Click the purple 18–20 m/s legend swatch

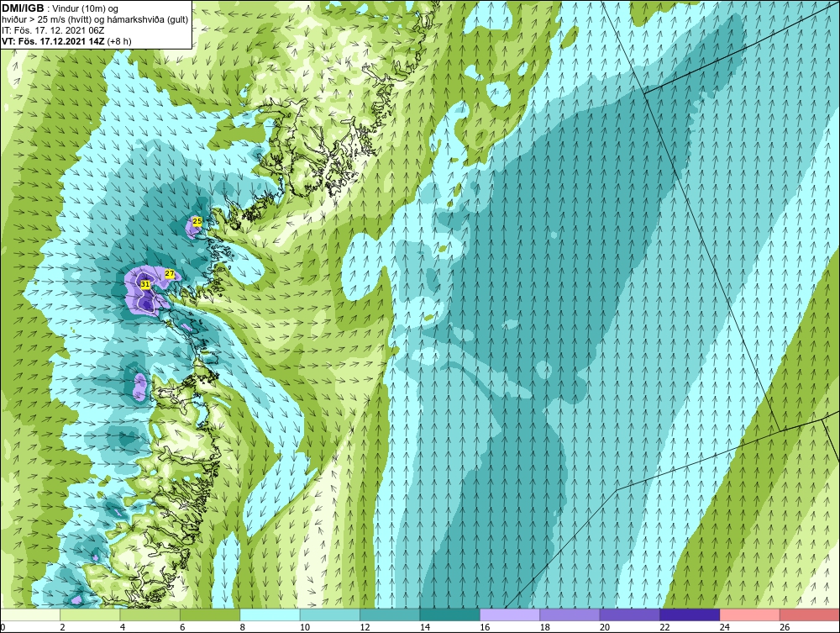coord(570,615)
